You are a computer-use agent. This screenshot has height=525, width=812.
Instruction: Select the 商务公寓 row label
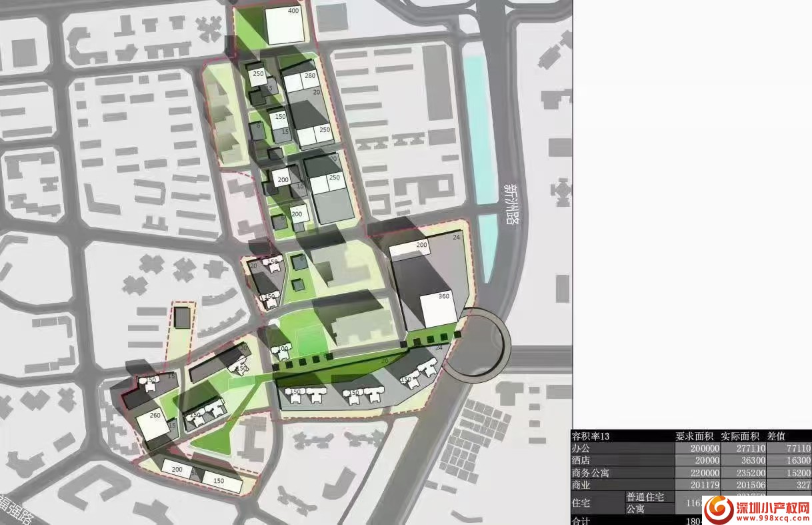click(x=591, y=472)
